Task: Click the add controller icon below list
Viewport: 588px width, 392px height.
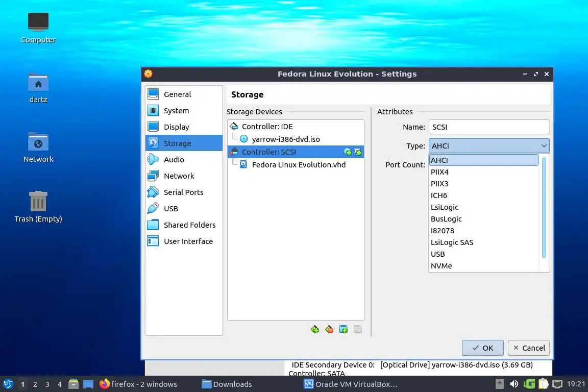Action: (315, 329)
